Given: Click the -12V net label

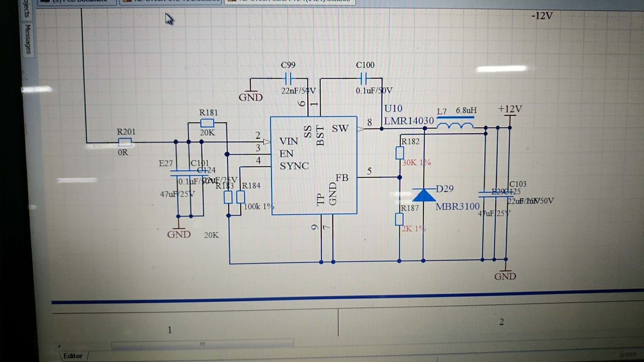Looking at the screenshot, I should (x=542, y=16).
